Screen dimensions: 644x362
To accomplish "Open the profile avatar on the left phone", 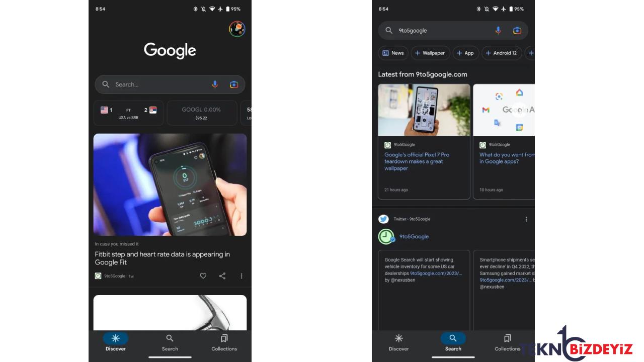I will pos(237,29).
